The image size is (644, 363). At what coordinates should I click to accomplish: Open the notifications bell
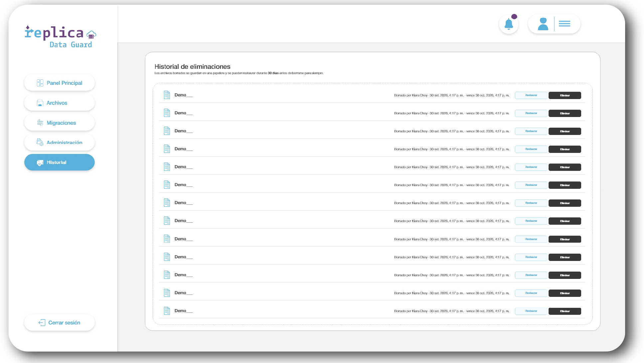(x=509, y=24)
